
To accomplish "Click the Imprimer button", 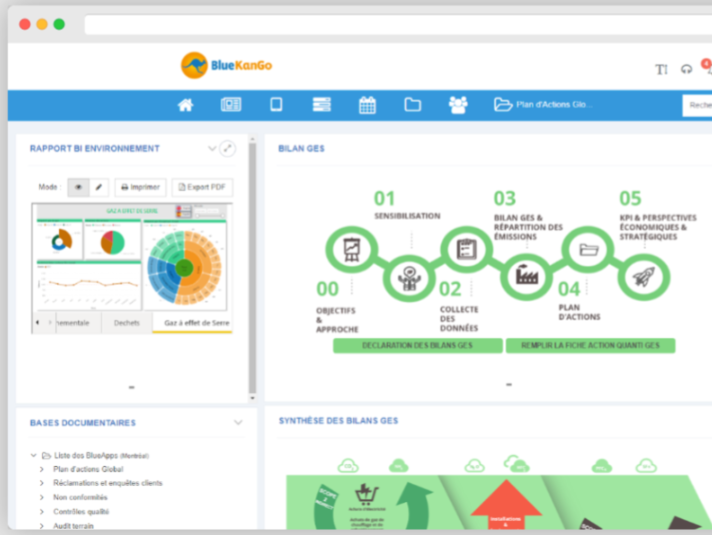I will 140,187.
